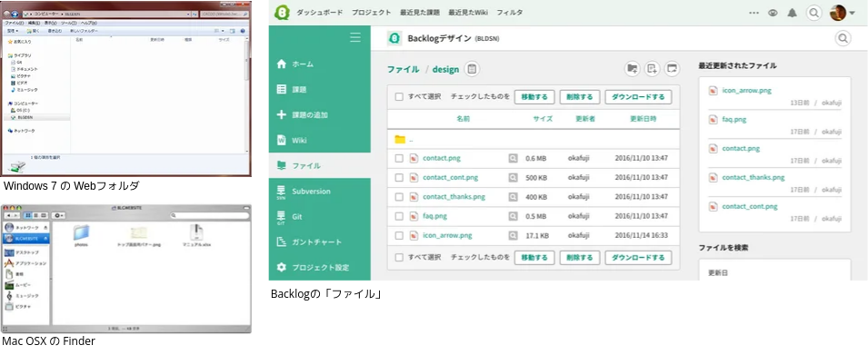Sort by the サイズ column header
Image resolution: width=868 pixels, height=355 pixels.
coord(543,119)
